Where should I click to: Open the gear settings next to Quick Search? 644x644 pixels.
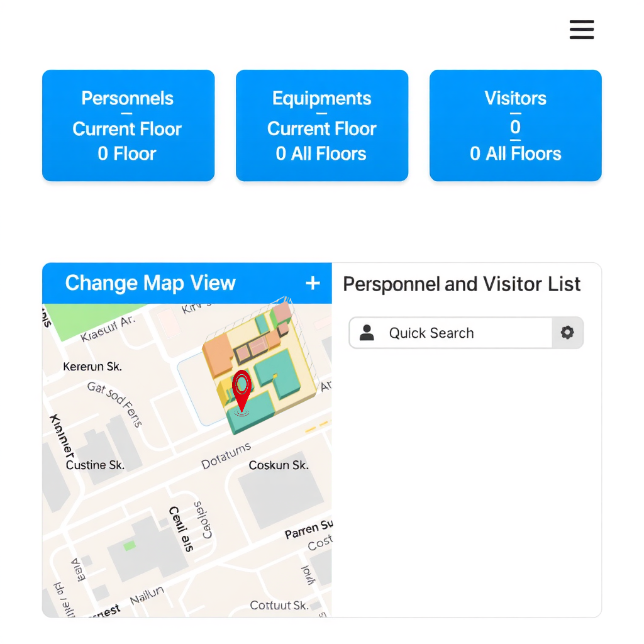[x=567, y=333]
